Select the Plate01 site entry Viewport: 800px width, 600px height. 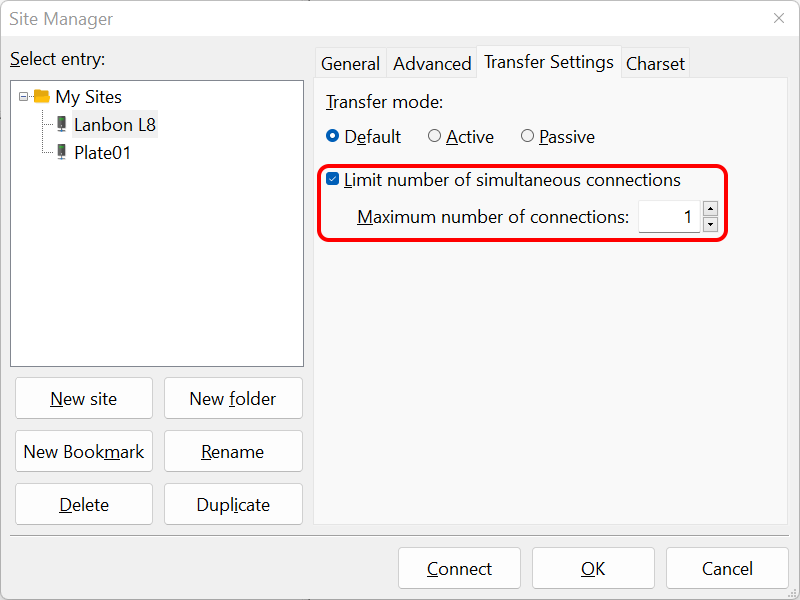pyautogui.click(x=102, y=153)
